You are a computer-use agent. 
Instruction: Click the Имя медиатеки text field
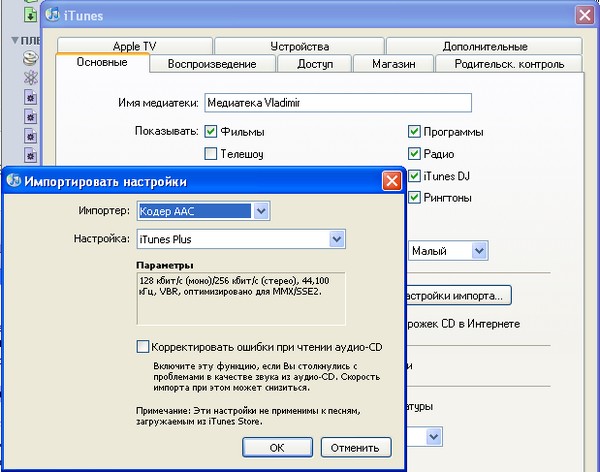pyautogui.click(x=335, y=102)
